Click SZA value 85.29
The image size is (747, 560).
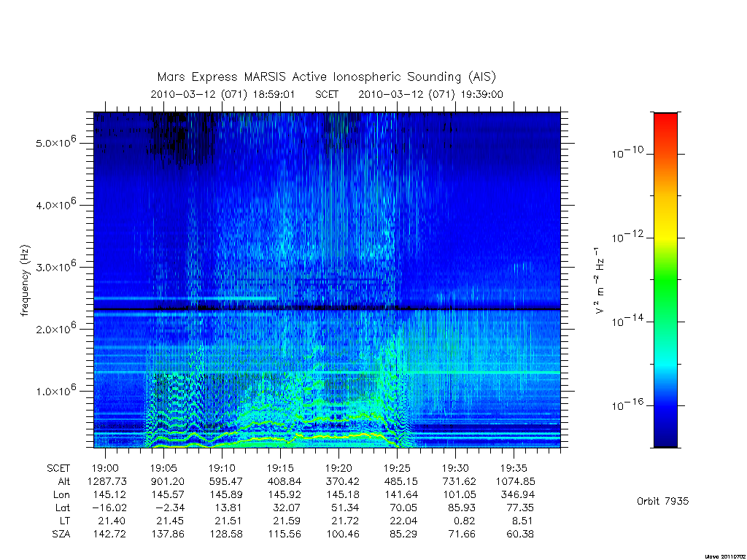pos(403,534)
